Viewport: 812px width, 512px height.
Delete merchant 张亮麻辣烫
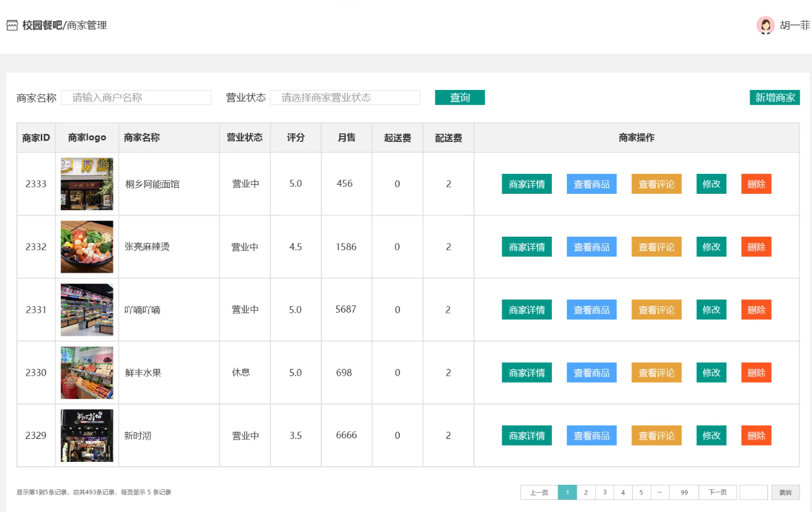756,247
